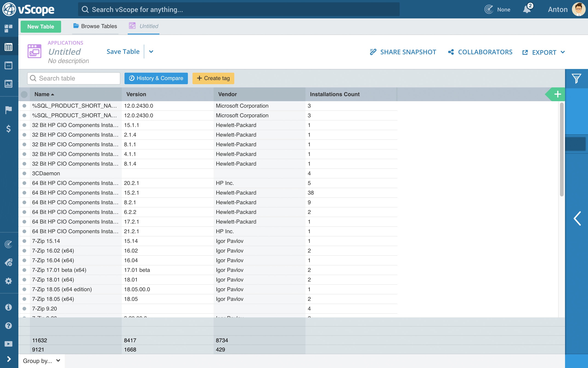Open the Export dropdown
The image size is (588, 368).
(x=544, y=52)
